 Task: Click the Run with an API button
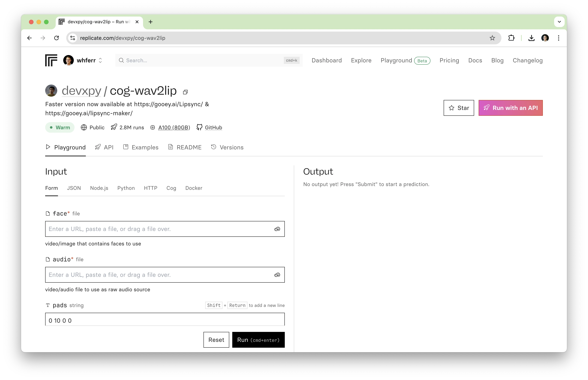point(510,108)
